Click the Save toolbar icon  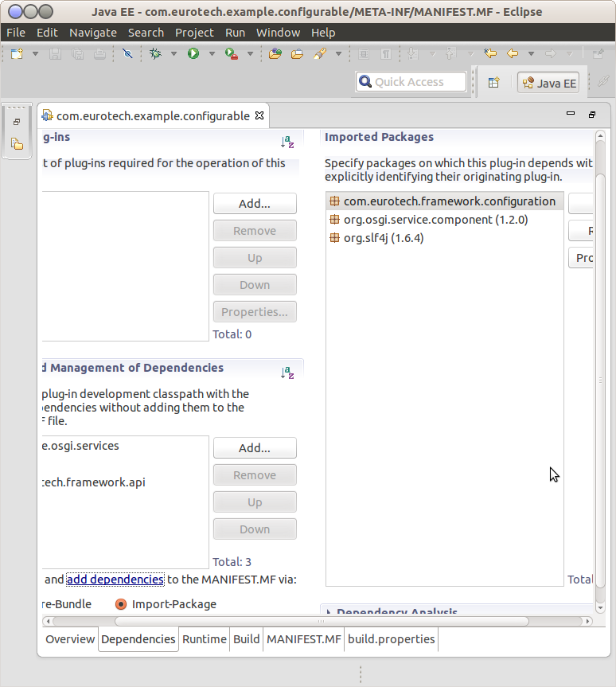[x=55, y=54]
